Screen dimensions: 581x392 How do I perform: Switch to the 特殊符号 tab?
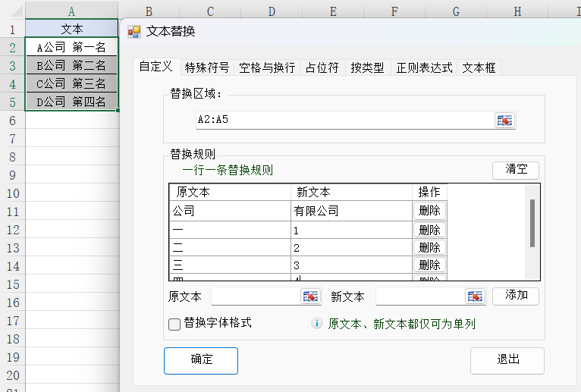207,67
